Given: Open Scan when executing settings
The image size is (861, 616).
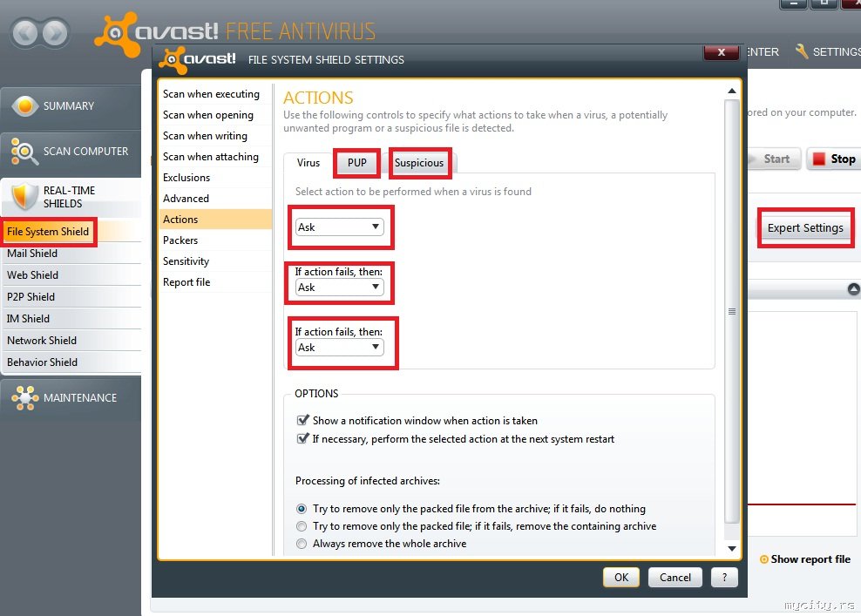Looking at the screenshot, I should pyautogui.click(x=214, y=94).
